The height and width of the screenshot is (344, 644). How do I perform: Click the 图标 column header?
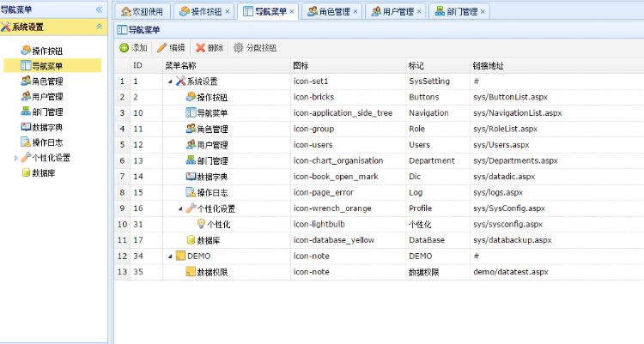[x=349, y=66]
